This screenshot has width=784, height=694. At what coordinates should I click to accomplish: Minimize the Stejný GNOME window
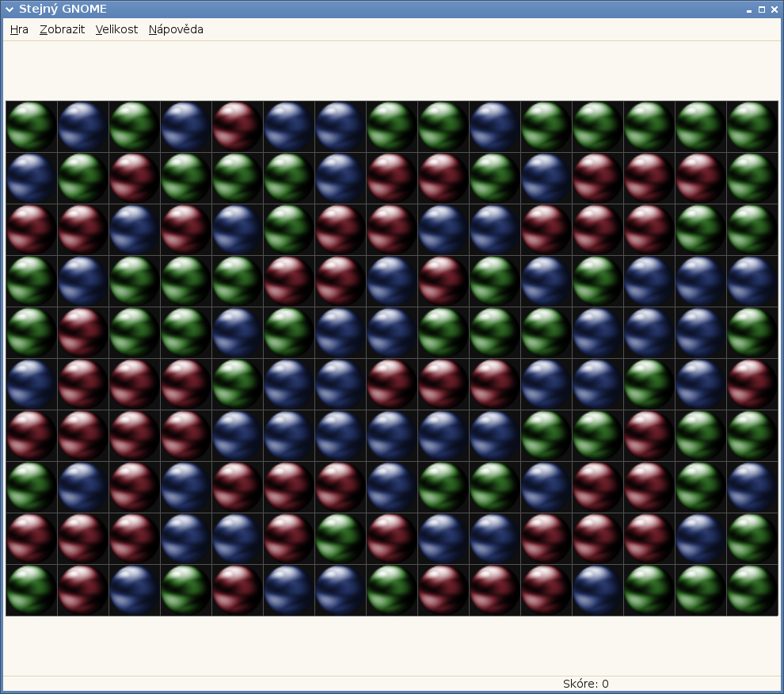pos(749,10)
